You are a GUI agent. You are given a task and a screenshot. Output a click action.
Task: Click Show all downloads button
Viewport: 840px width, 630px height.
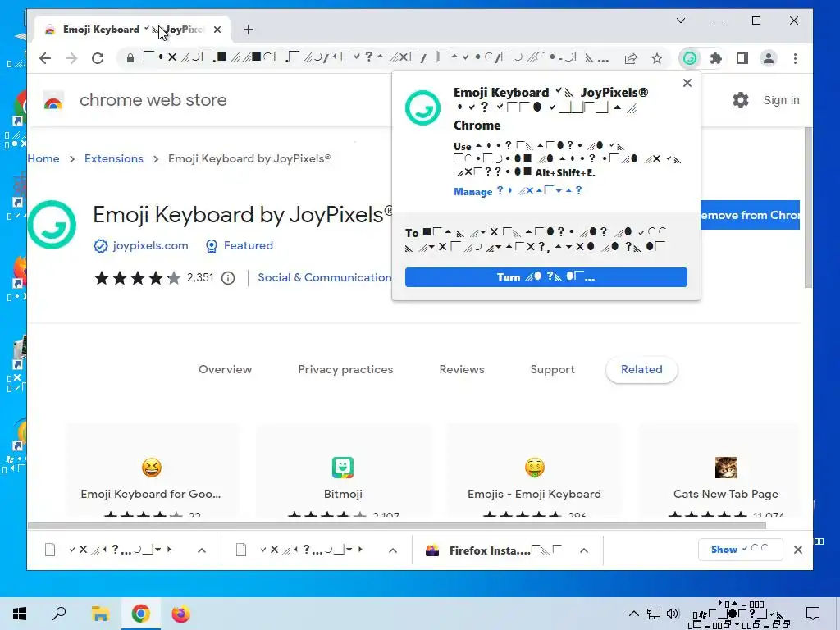tap(741, 550)
